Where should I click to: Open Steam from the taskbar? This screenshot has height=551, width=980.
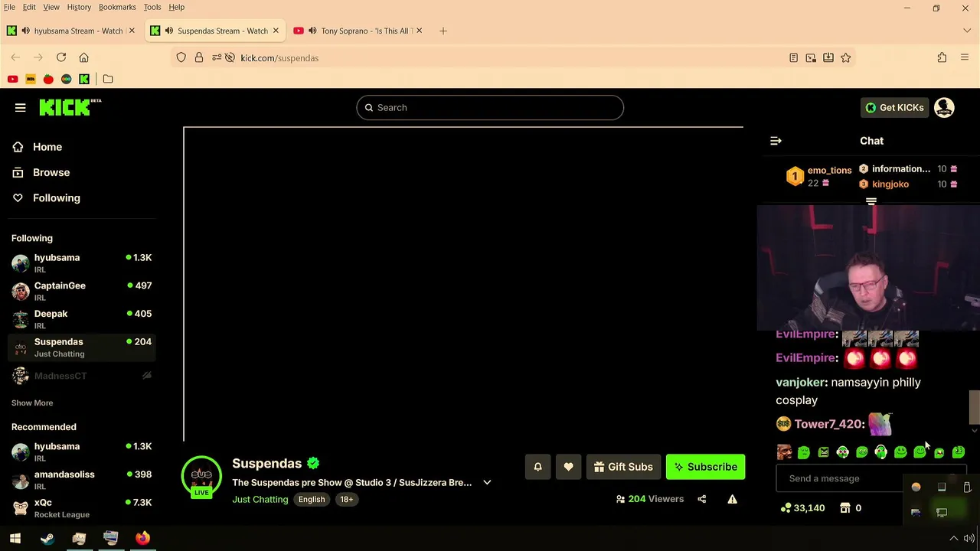coord(47,538)
